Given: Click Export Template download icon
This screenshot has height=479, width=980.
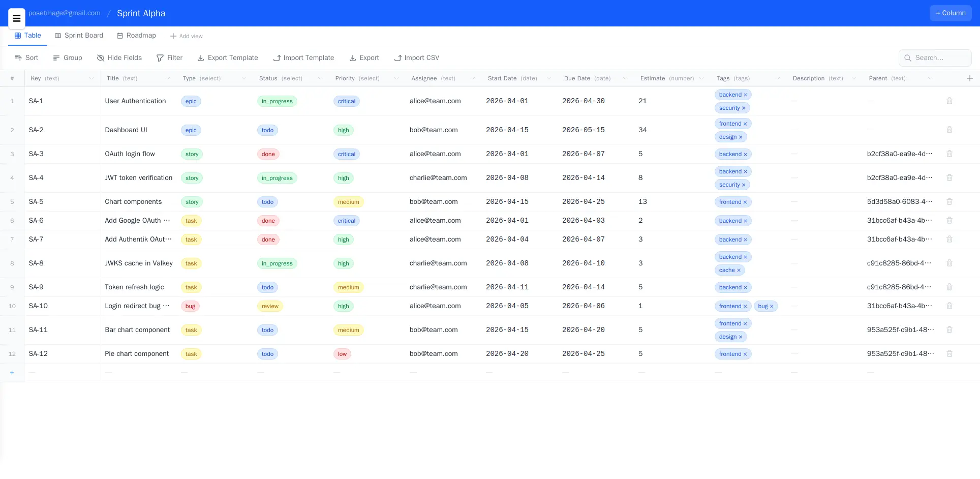Looking at the screenshot, I should pos(201,58).
